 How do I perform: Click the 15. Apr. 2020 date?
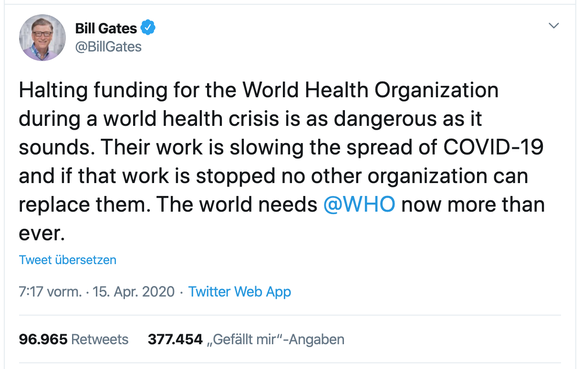134,292
